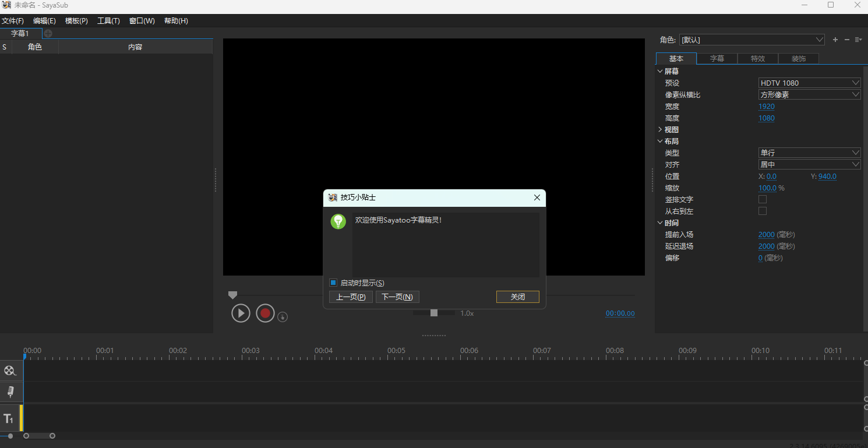Click the 关闭 button in the tips dialog
This screenshot has height=448, width=868.
(517, 297)
